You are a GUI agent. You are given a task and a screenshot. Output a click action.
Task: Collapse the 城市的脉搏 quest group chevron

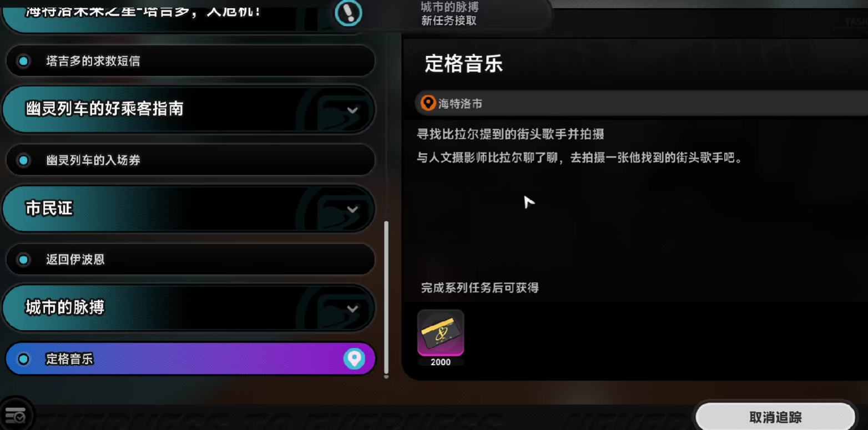click(352, 308)
